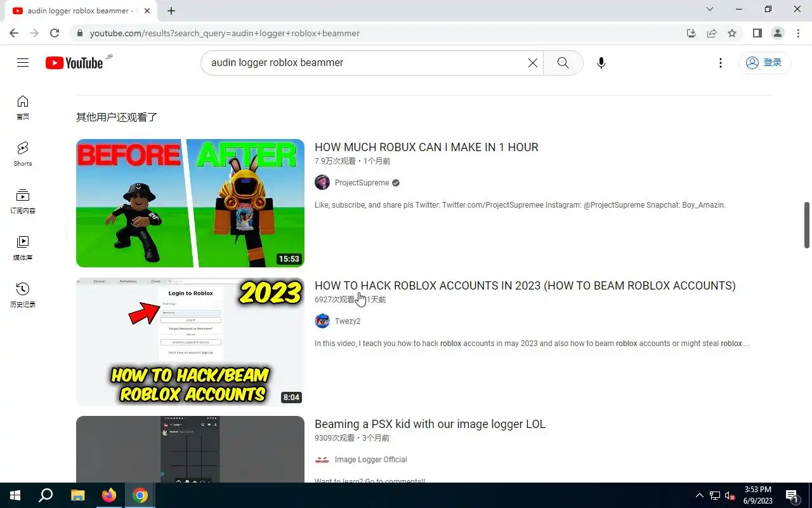The width and height of the screenshot is (812, 508).
Task: Open Chrome's three-dot menu
Action: coord(798,33)
